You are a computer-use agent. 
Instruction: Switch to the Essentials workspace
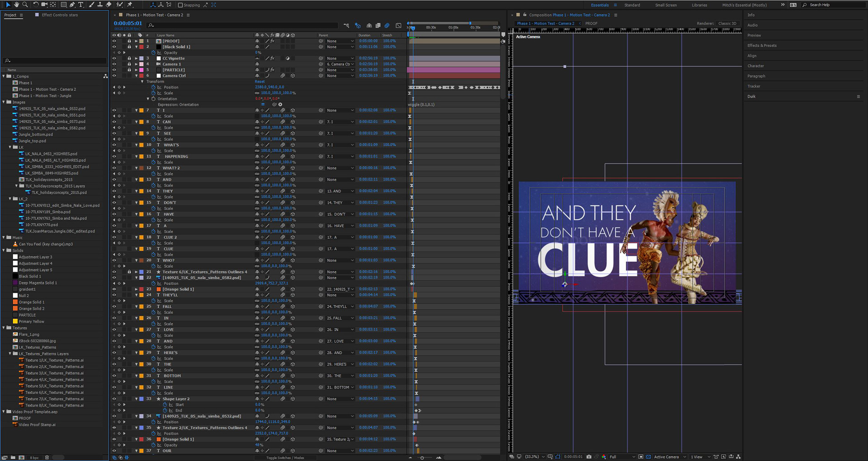600,5
